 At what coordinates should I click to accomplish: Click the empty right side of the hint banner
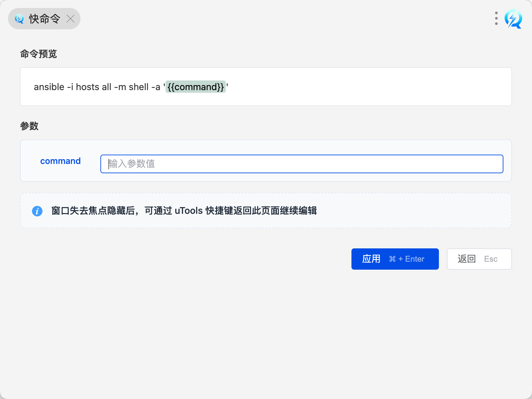(416, 211)
